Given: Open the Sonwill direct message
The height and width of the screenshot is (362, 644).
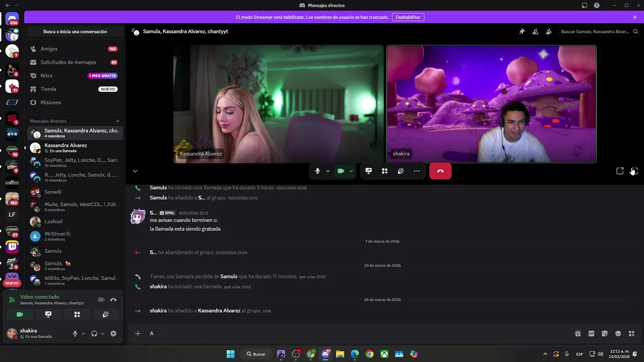Looking at the screenshot, I should pyautogui.click(x=74, y=192).
